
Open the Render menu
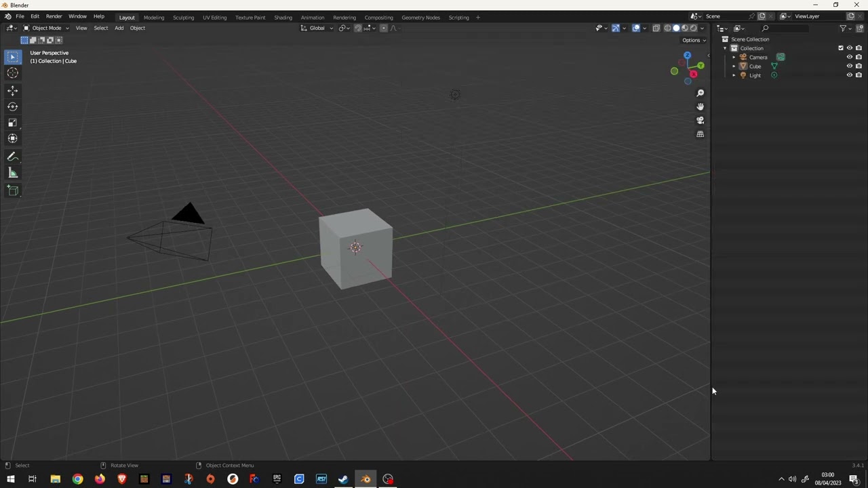coord(54,16)
